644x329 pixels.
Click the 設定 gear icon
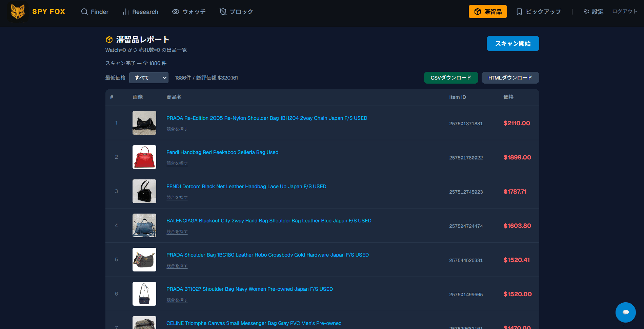(586, 12)
